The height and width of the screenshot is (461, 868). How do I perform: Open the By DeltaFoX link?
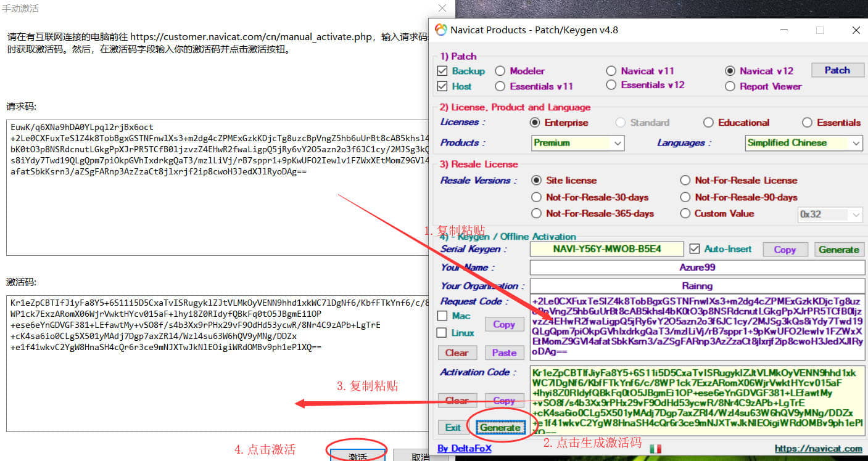[465, 448]
